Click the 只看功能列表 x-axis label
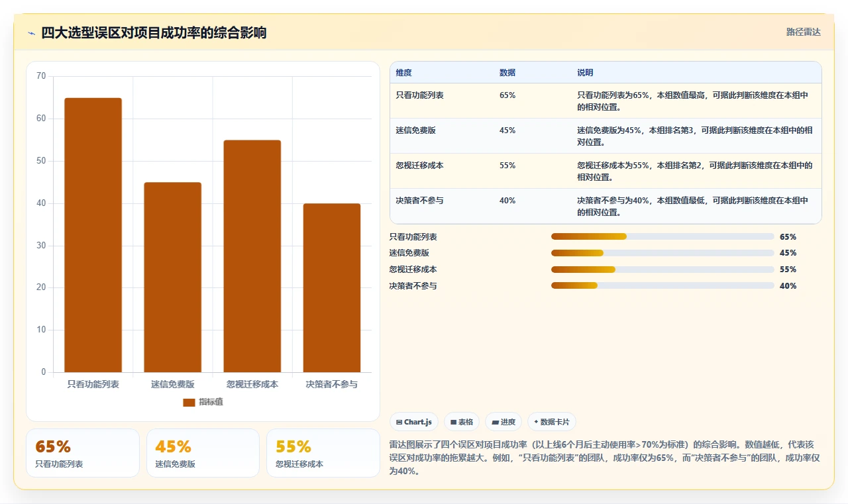 click(93, 384)
